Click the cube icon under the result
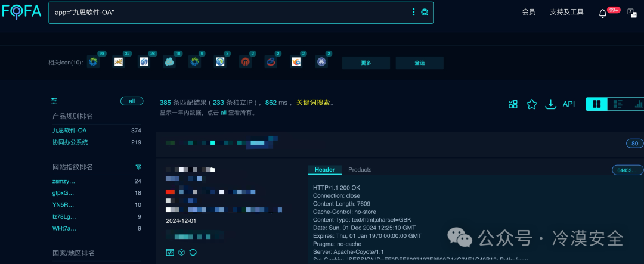 point(181,252)
